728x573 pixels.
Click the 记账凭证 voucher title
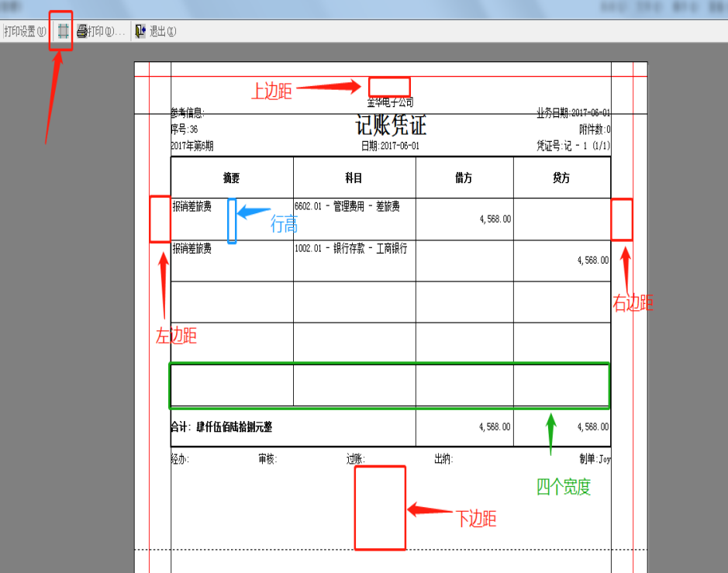(391, 124)
